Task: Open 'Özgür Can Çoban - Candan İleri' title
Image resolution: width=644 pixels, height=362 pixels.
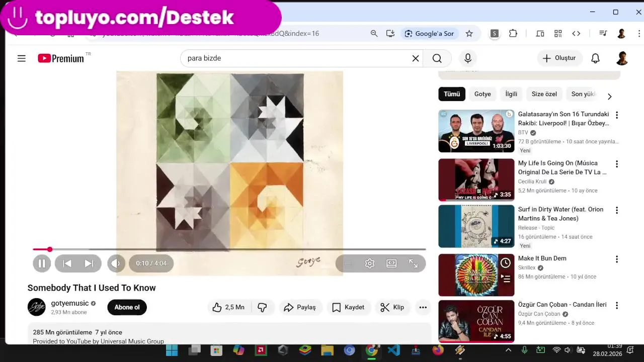Action: (562, 305)
